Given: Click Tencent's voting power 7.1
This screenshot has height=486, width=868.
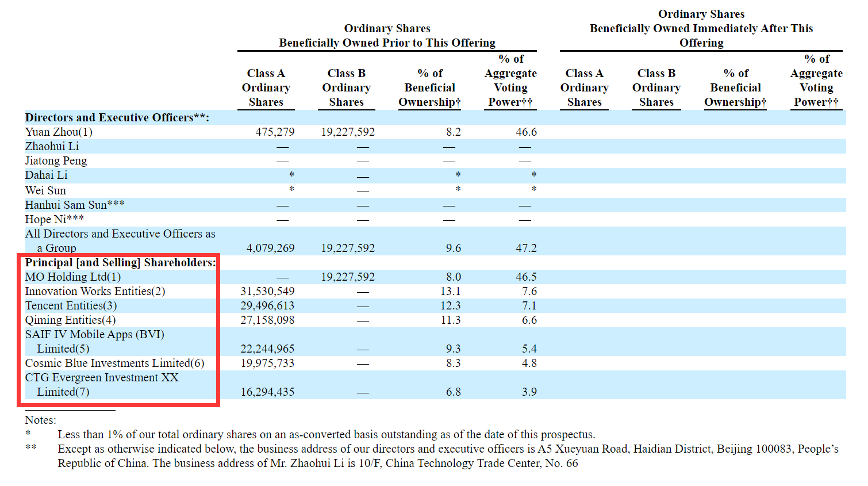Looking at the screenshot, I should tap(529, 306).
